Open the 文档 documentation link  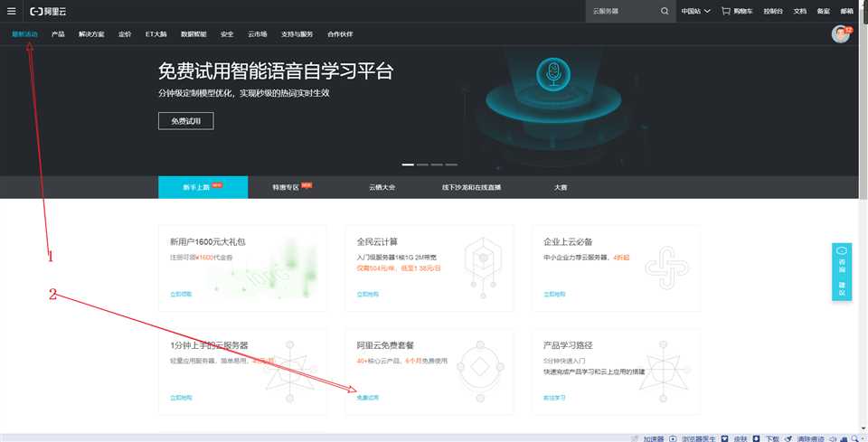tap(800, 11)
